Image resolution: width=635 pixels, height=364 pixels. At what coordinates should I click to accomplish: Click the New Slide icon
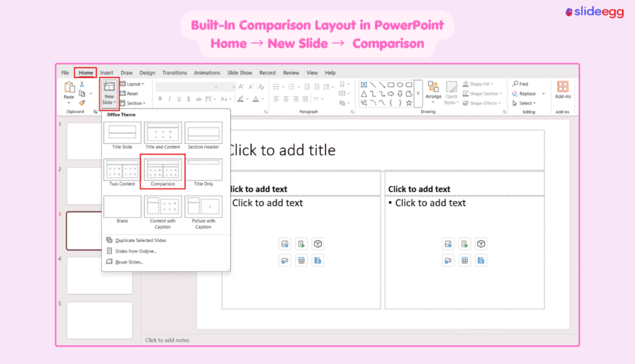pos(109,86)
